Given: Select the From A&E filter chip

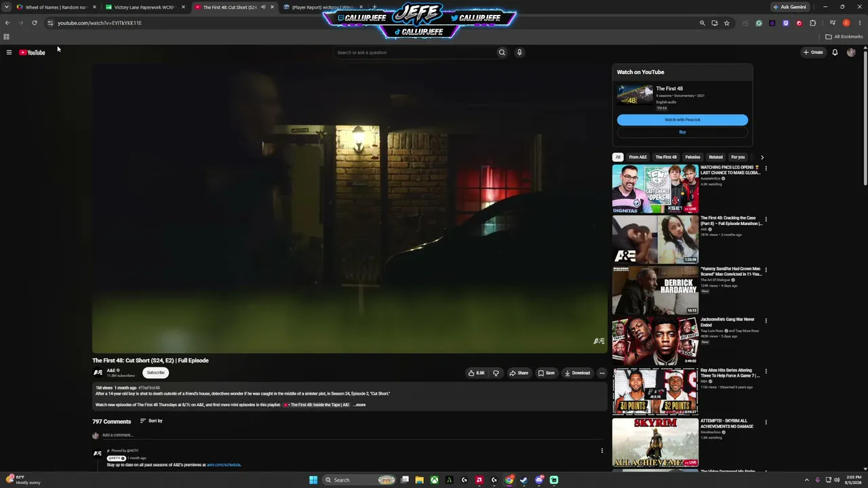Looking at the screenshot, I should (x=637, y=157).
